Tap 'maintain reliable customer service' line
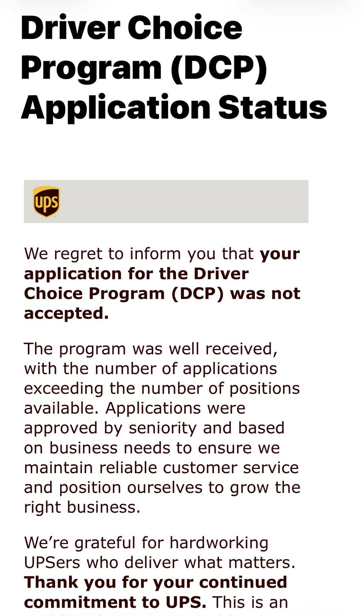The height and width of the screenshot is (616, 364). [161, 468]
